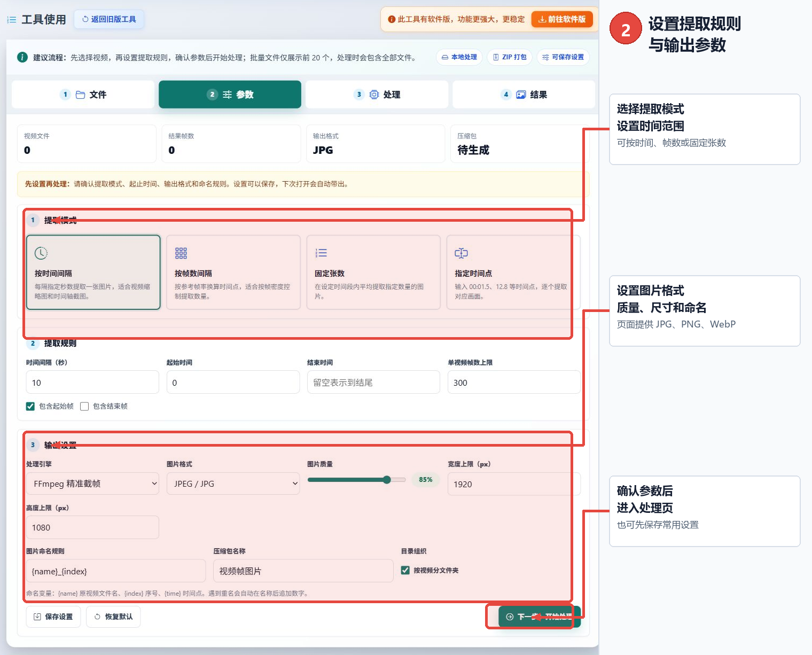812x655 pixels.
Task: Click the 压缩包名称 input field
Action: (303, 571)
